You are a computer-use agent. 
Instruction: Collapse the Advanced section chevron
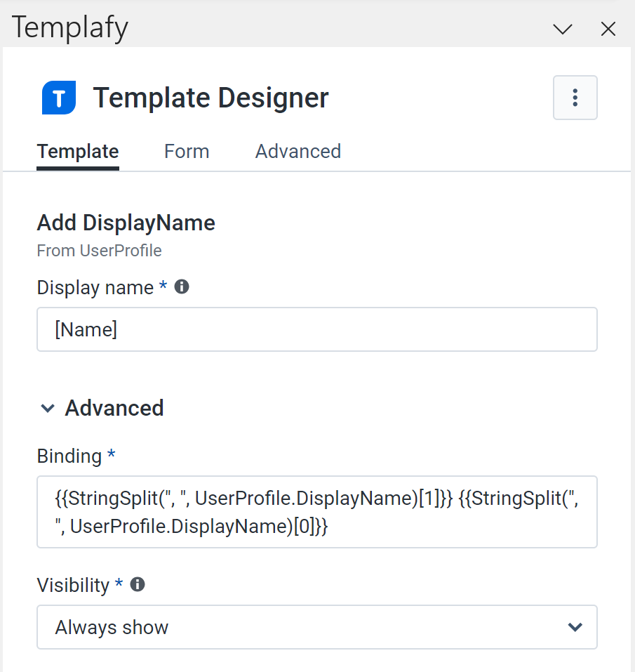click(x=48, y=408)
